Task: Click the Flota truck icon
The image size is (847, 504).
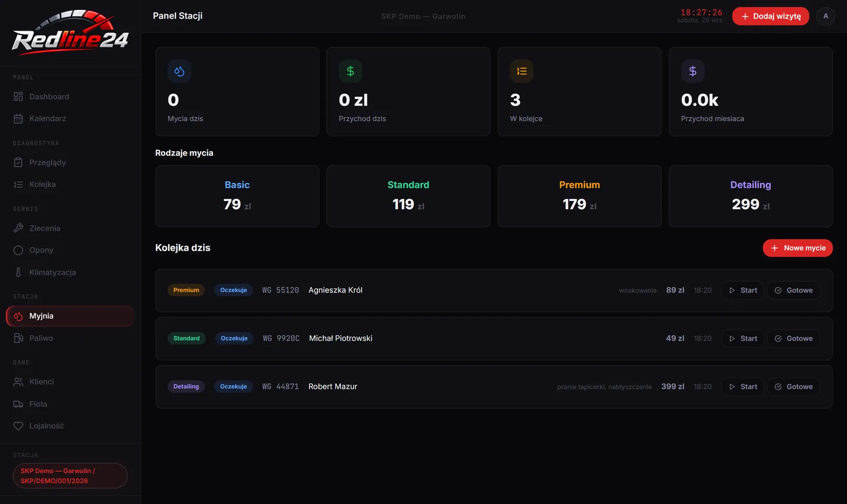Action: (x=18, y=404)
